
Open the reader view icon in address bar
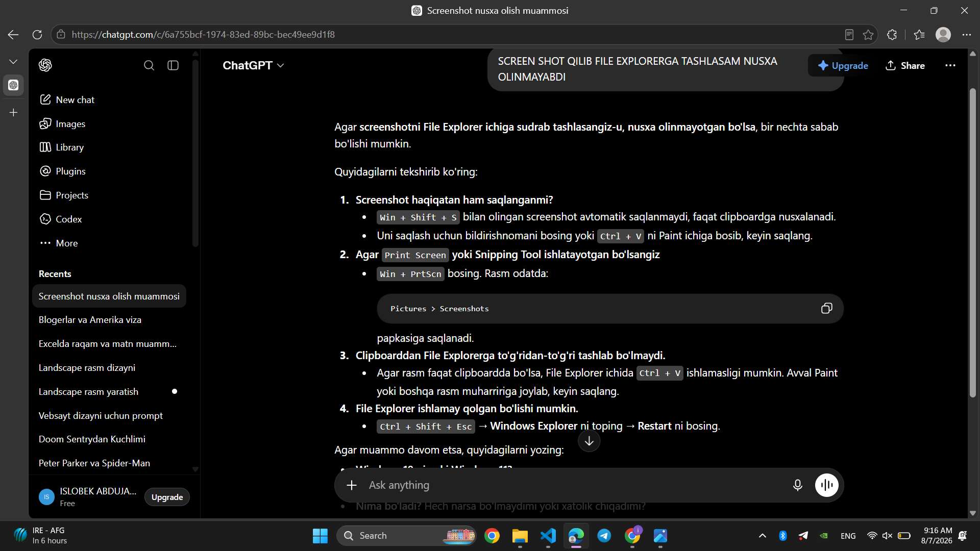[x=849, y=35]
